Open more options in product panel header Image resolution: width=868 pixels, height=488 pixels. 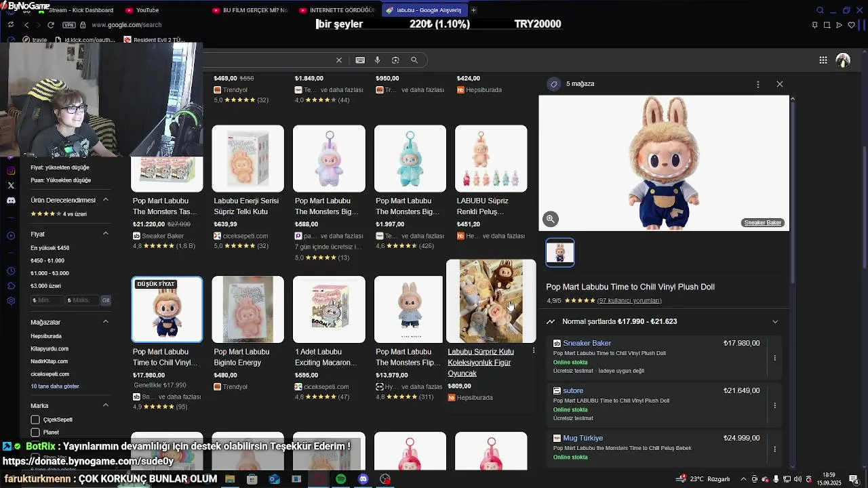click(x=758, y=84)
